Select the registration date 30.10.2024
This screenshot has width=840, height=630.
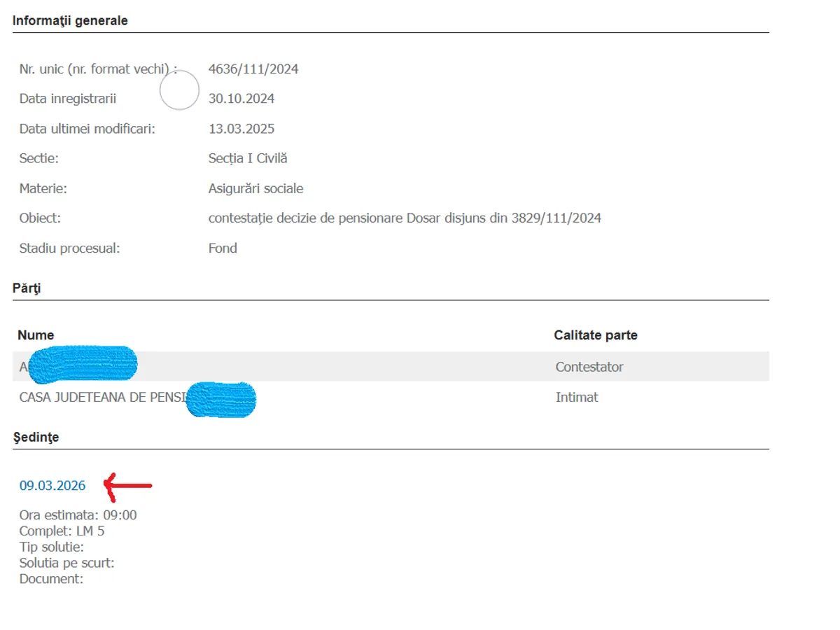coord(241,99)
